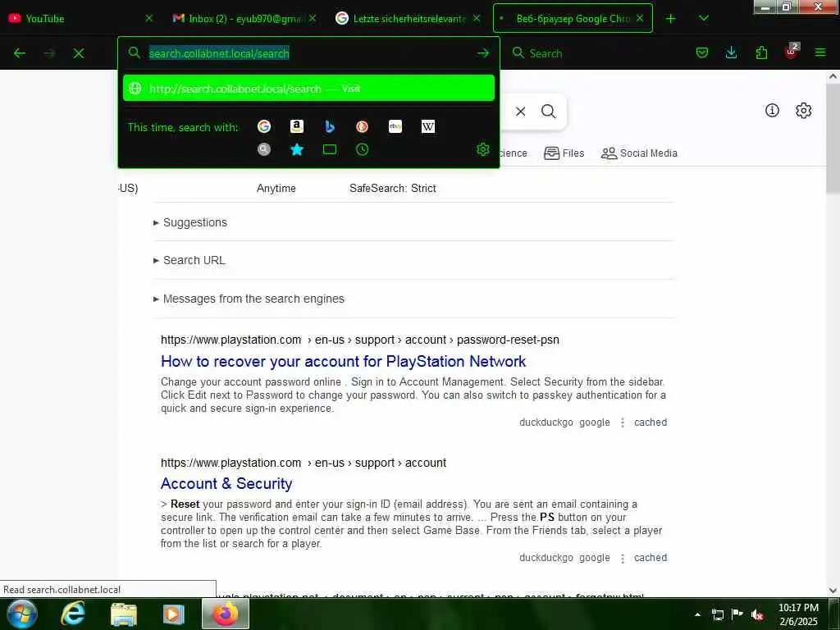This screenshot has width=840, height=630.
Task: Stop loading the current page
Action: coord(79,53)
